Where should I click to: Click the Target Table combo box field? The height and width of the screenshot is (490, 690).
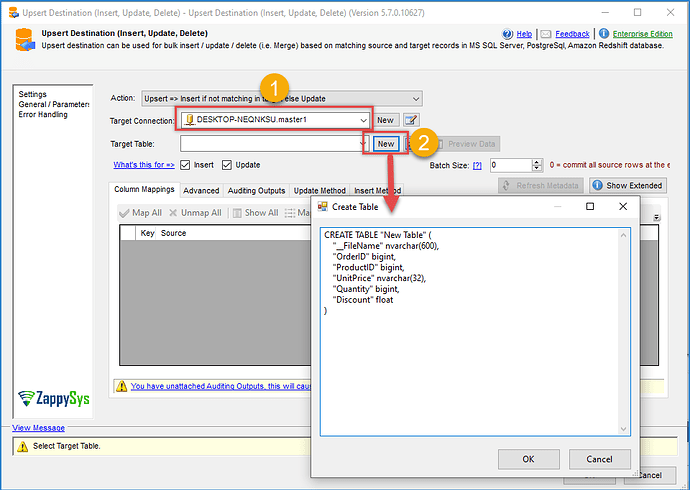click(274, 143)
